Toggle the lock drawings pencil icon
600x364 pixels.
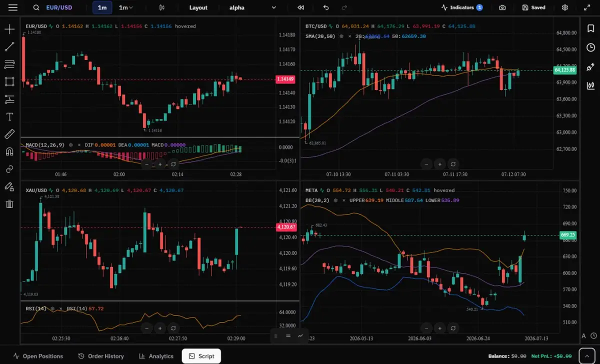click(9, 186)
